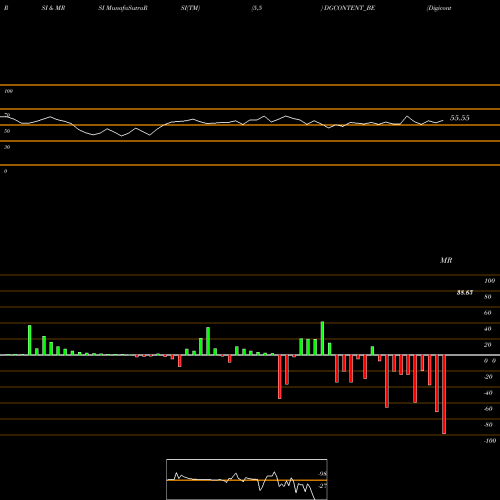Image resolution: width=500 pixels, height=500 pixels.
Task: Click the -98 label in the mini chart
Action: [x=322, y=474]
